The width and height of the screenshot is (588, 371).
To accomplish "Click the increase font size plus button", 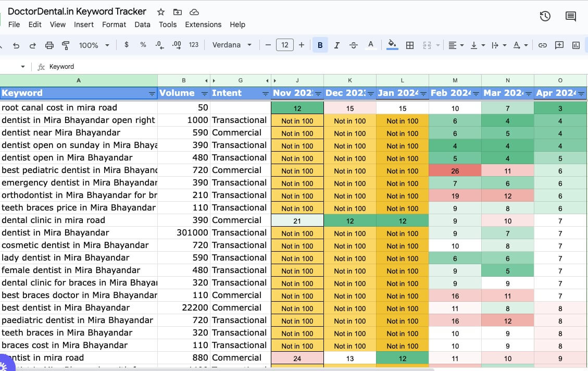I will [301, 45].
